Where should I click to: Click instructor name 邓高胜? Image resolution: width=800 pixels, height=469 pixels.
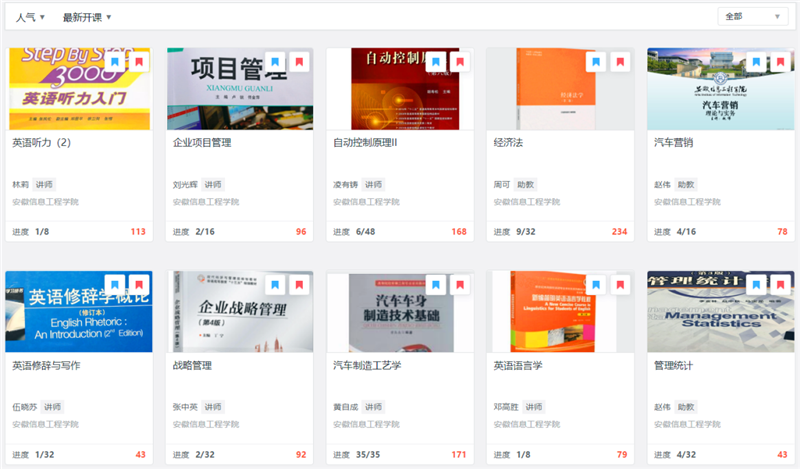[x=506, y=407]
